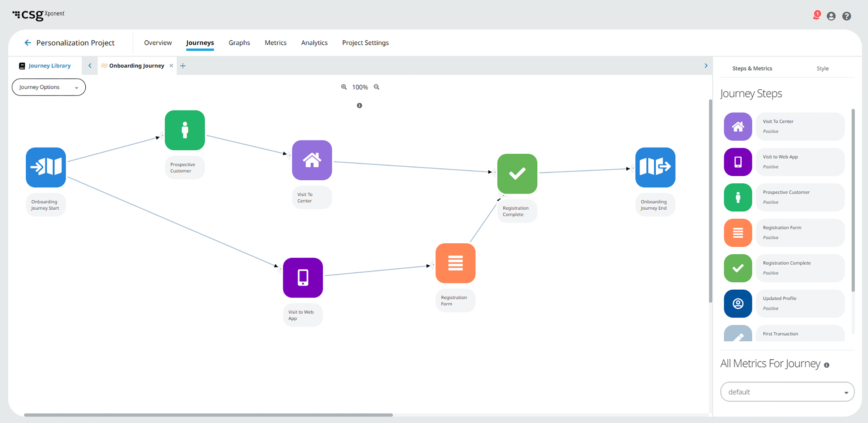Screen dimensions: 868x423
Task: Open the notifications bell icon
Action: pyautogui.click(x=816, y=16)
